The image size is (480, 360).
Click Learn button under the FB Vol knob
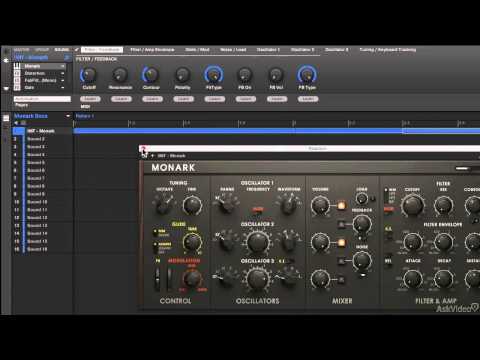(x=277, y=99)
